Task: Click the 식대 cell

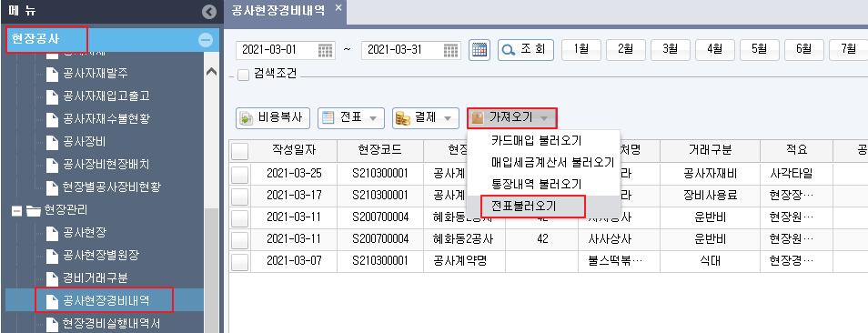Action: pyautogui.click(x=711, y=261)
